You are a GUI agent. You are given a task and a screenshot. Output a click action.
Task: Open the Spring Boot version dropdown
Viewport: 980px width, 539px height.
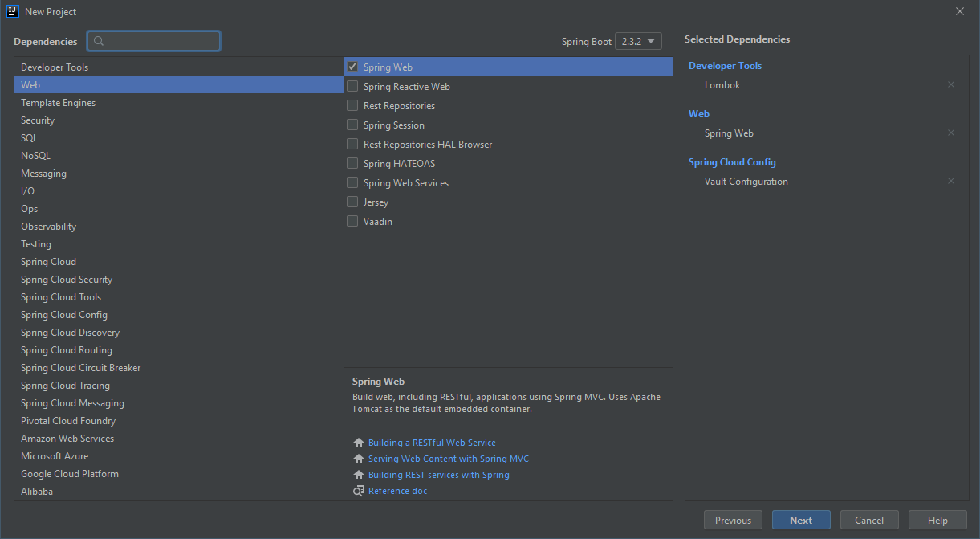pyautogui.click(x=638, y=41)
